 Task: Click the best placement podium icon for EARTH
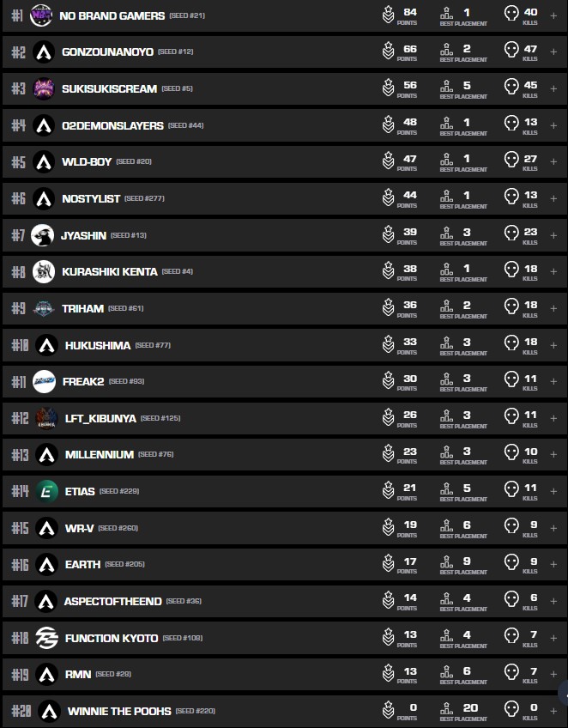(446, 564)
